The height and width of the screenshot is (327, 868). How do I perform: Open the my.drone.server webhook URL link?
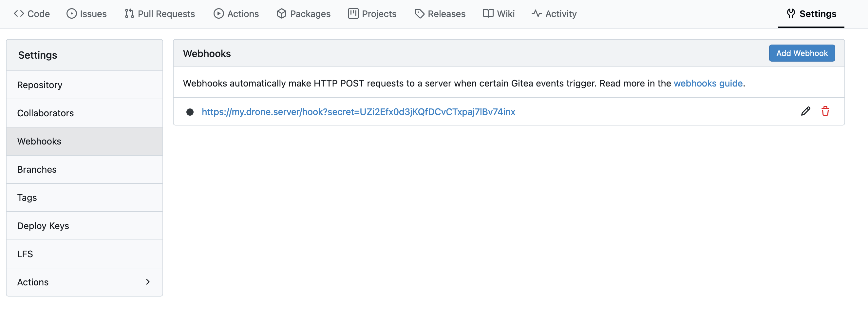point(358,112)
